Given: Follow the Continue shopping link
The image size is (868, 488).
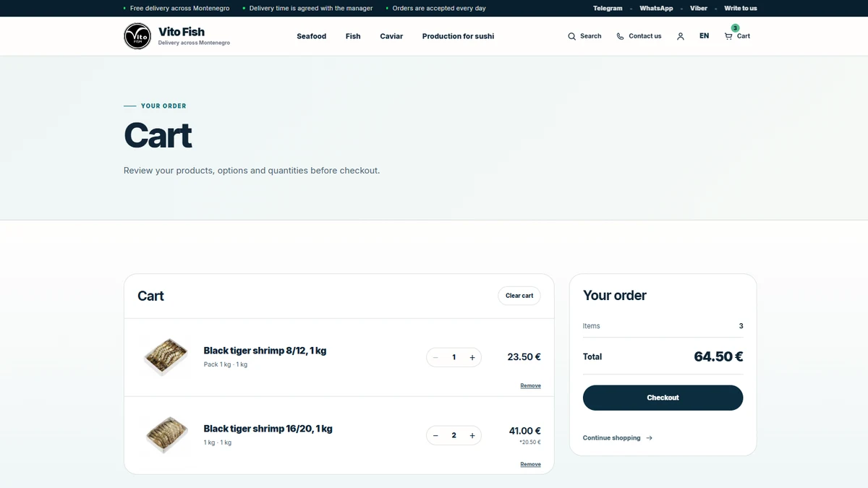Looking at the screenshot, I should pos(618,438).
